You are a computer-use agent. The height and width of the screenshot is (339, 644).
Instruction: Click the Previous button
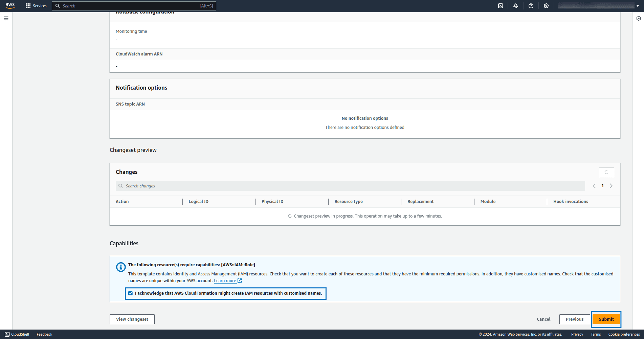(x=574, y=319)
